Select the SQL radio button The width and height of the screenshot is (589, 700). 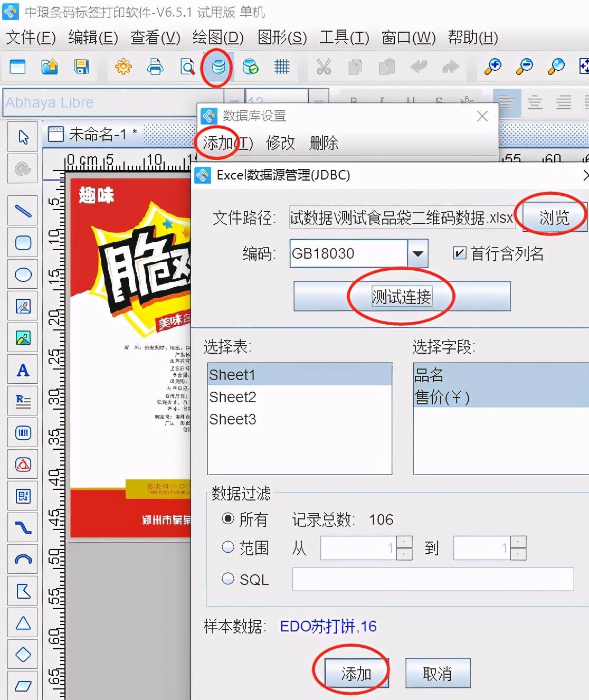[x=229, y=579]
